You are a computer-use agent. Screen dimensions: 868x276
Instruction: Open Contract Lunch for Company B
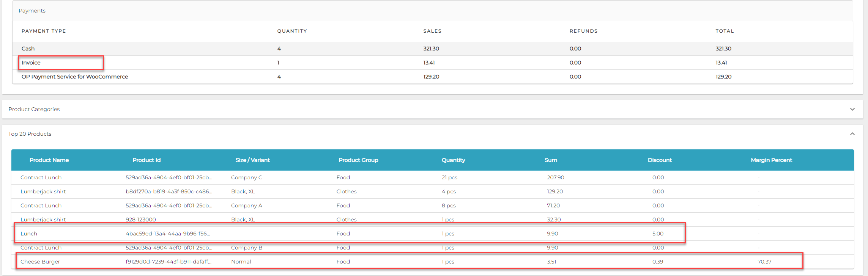(x=41, y=248)
